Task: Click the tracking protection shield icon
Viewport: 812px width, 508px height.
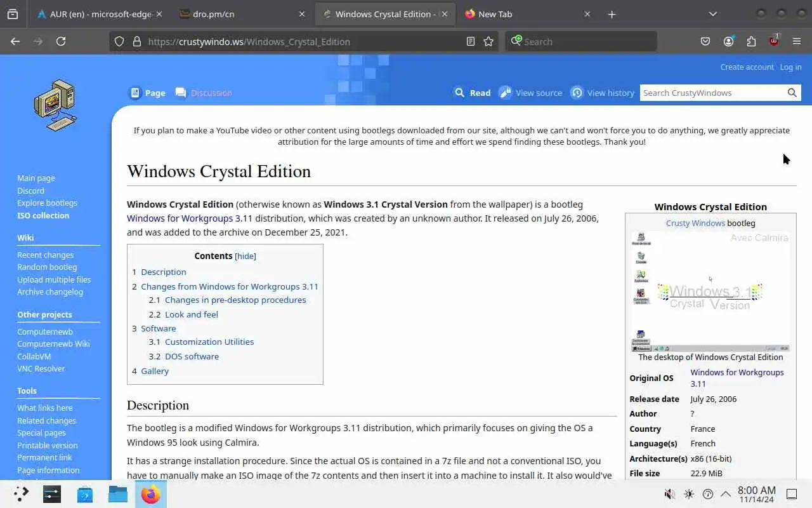Action: click(x=119, y=41)
